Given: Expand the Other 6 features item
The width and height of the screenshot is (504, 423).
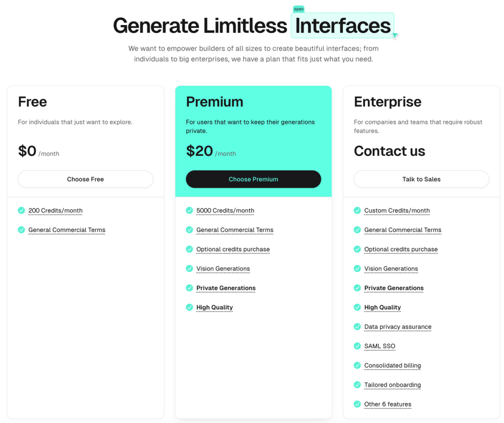Looking at the screenshot, I should click(388, 404).
